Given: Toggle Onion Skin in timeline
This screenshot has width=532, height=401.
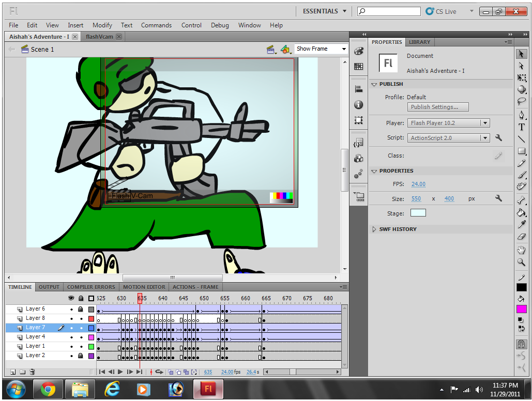Looking at the screenshot, I should click(171, 372).
